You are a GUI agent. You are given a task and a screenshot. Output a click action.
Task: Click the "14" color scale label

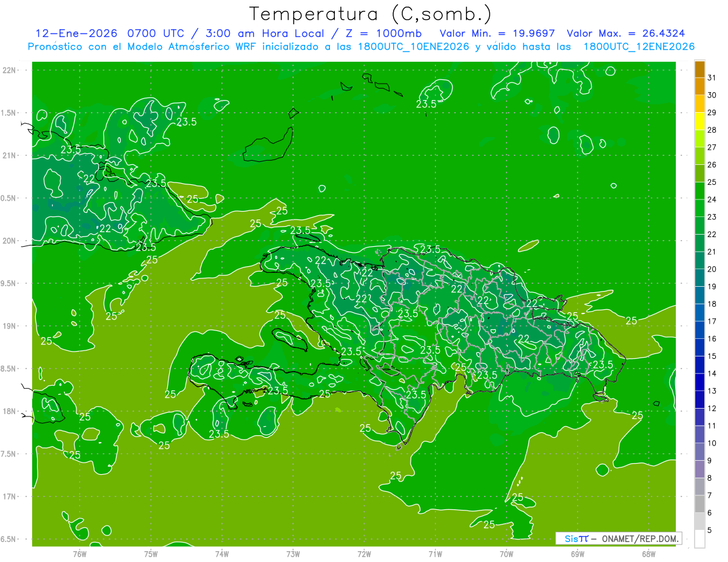(x=712, y=373)
